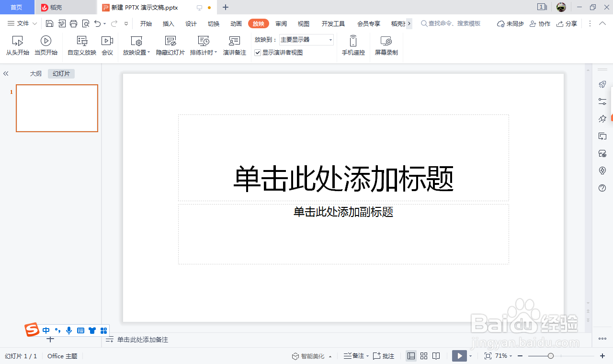Open 手机遥控 phone remote control
The height and width of the screenshot is (364, 613).
point(353,45)
